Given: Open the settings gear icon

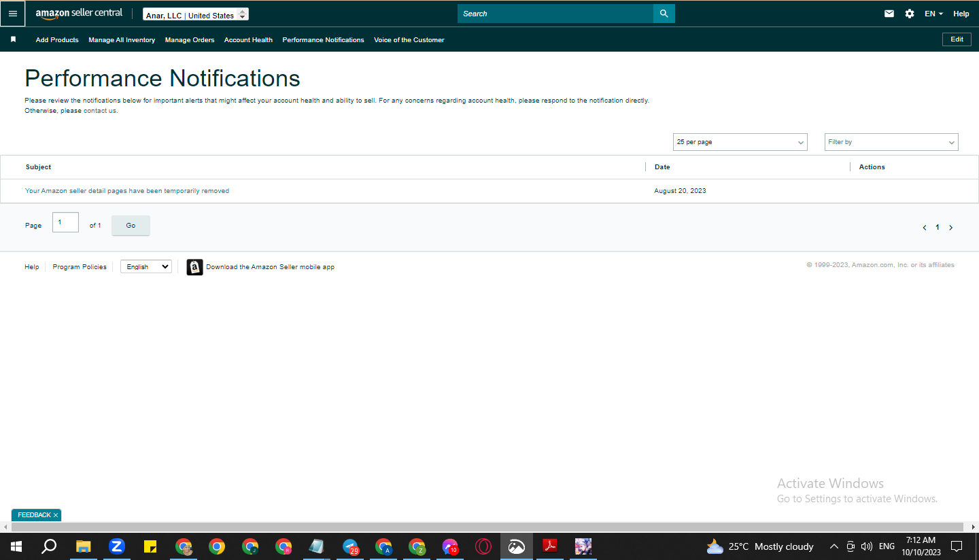Looking at the screenshot, I should (x=910, y=14).
